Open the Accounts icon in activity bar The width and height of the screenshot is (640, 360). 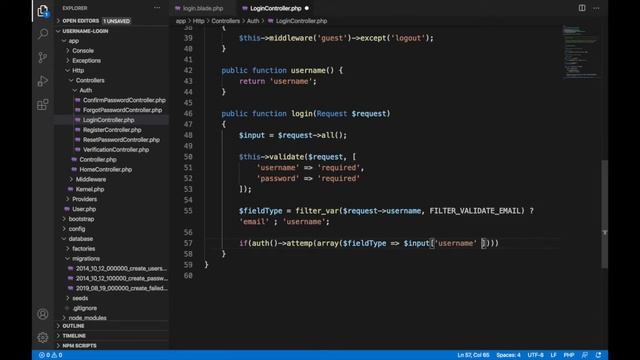[43, 314]
